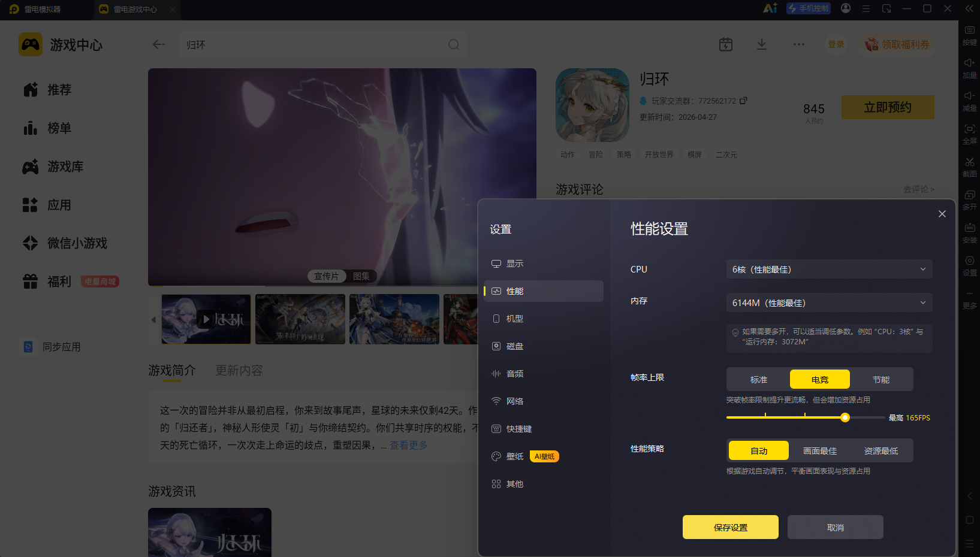Click 减量 volume down in right toolbar
Screen dimensions: 980x557
click(x=970, y=101)
